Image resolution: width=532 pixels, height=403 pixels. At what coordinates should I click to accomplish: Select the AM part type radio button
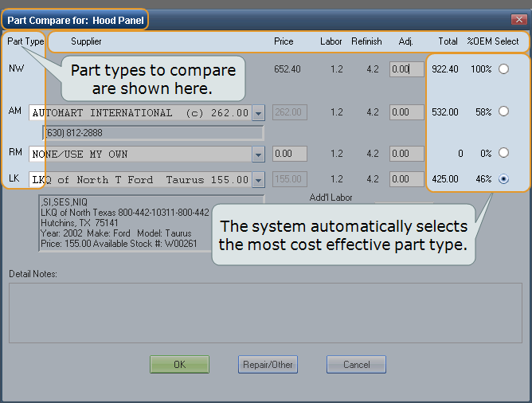[503, 112]
